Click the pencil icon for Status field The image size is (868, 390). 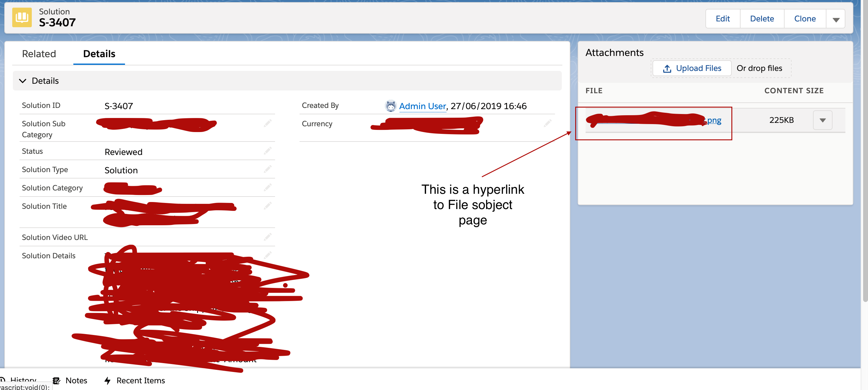(x=267, y=151)
